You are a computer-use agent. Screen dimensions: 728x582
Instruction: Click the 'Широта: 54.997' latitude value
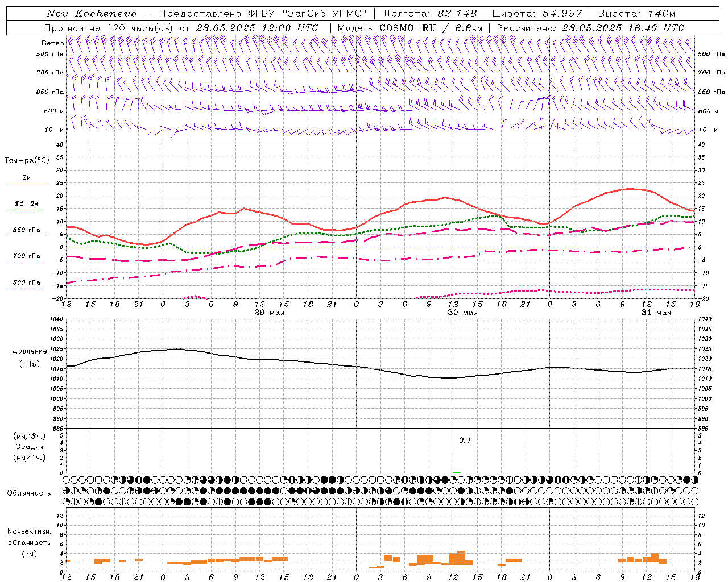pyautogui.click(x=537, y=14)
